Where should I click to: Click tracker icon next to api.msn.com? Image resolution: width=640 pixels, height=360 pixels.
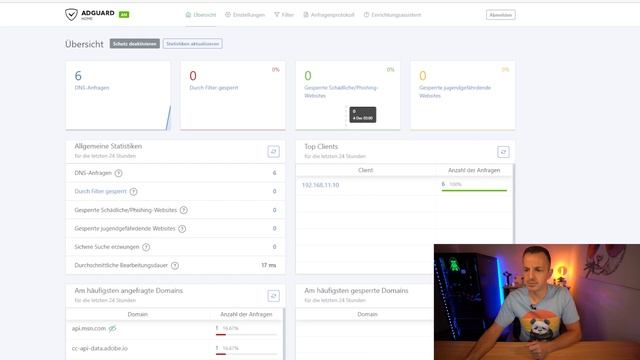tap(112, 328)
